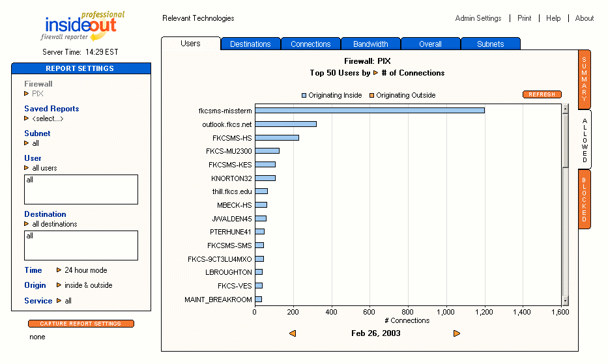This screenshot has height=364, width=608.
Task: Expand the Subnet selection arrow
Action: tap(27, 143)
